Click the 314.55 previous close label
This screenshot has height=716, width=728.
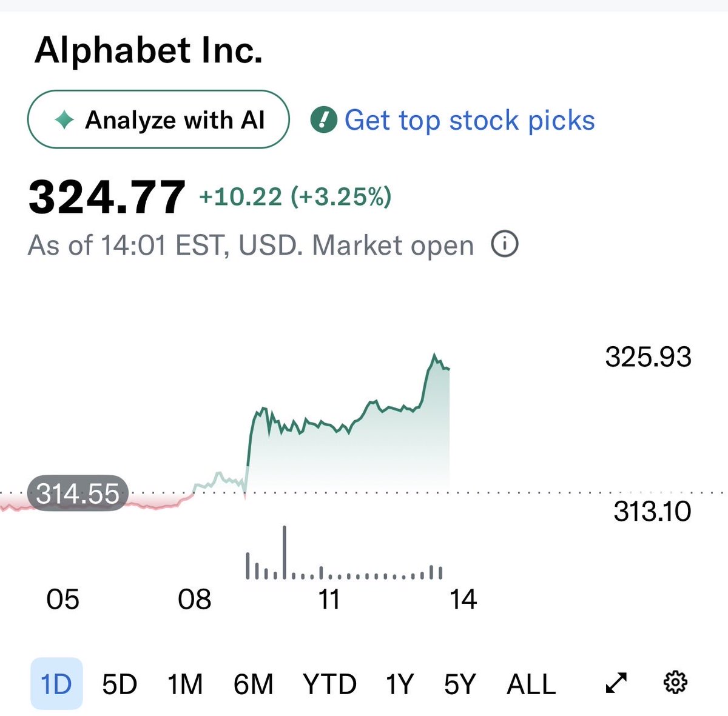click(78, 494)
